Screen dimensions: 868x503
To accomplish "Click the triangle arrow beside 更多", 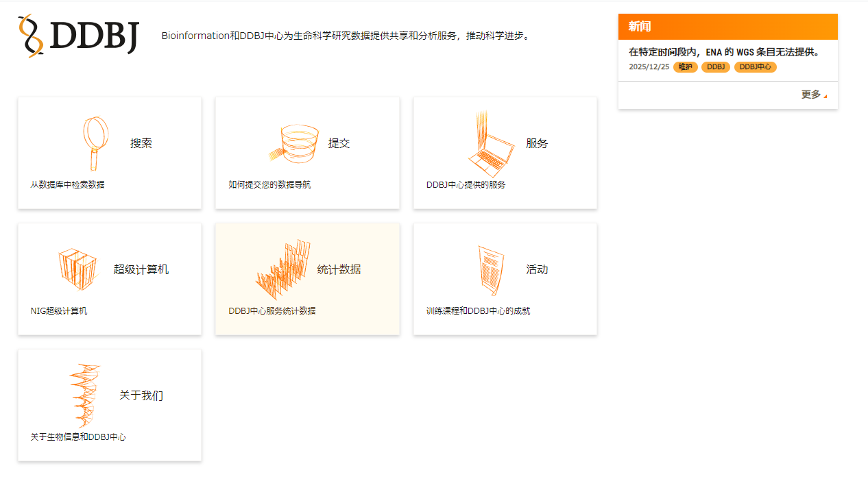I will coord(825,97).
